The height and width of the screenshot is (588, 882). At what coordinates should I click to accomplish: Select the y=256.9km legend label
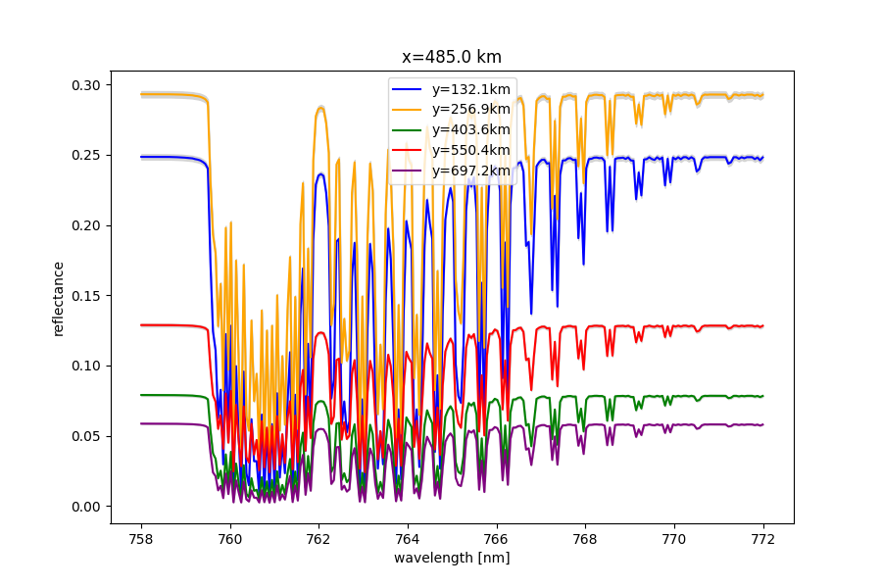click(x=470, y=110)
